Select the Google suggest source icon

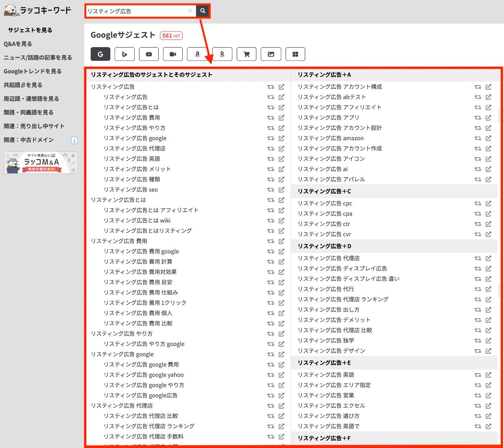tap(101, 54)
